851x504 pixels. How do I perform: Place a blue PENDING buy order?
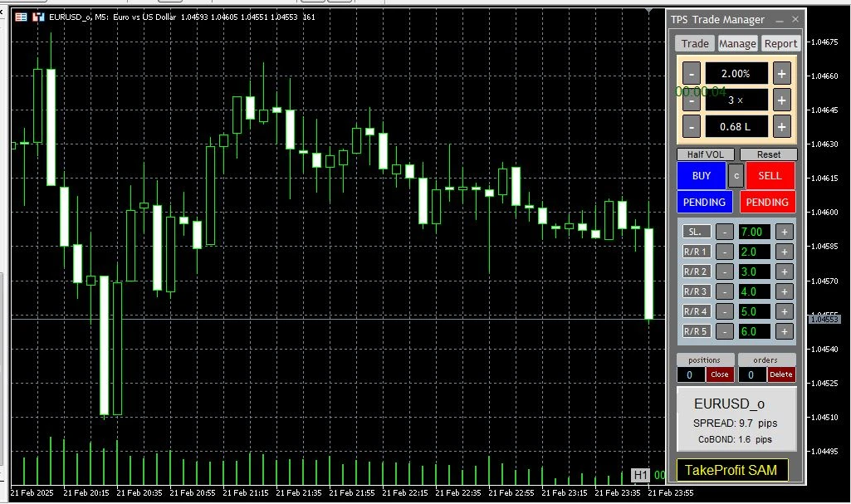tap(702, 202)
